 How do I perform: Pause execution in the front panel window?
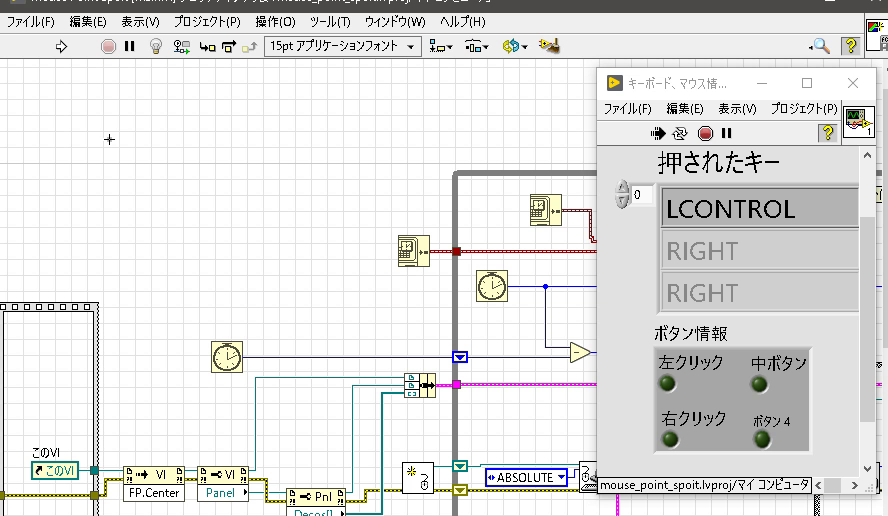tap(727, 133)
